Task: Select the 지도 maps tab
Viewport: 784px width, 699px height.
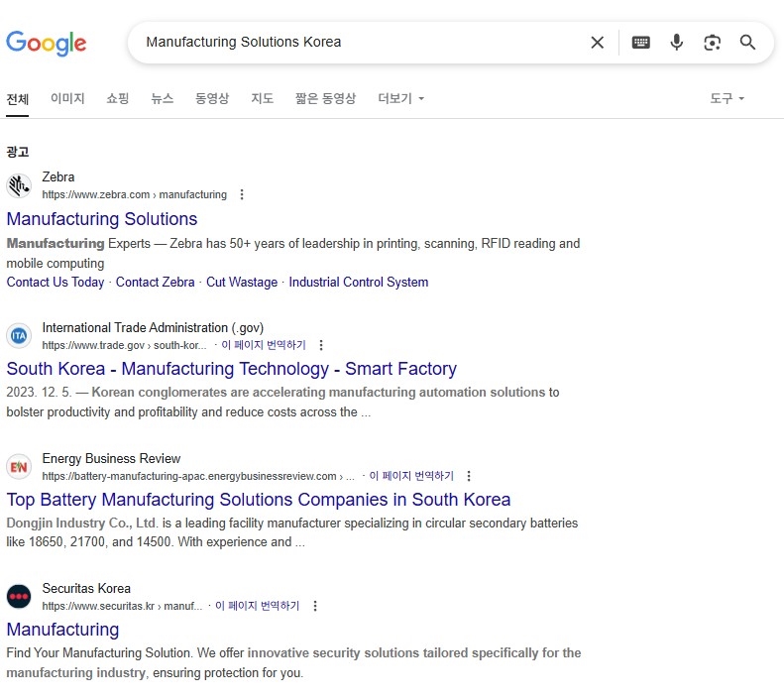Action: [262, 99]
